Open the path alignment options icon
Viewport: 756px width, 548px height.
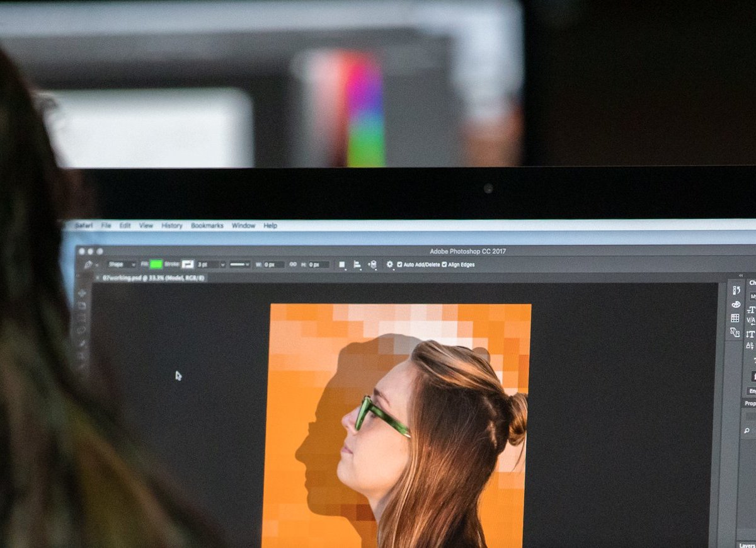[357, 265]
